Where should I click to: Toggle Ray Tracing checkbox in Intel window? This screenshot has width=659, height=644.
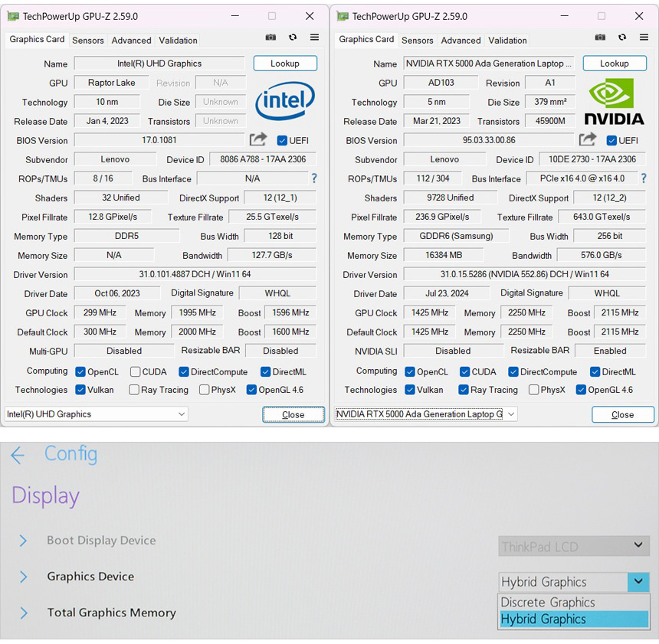point(134,390)
